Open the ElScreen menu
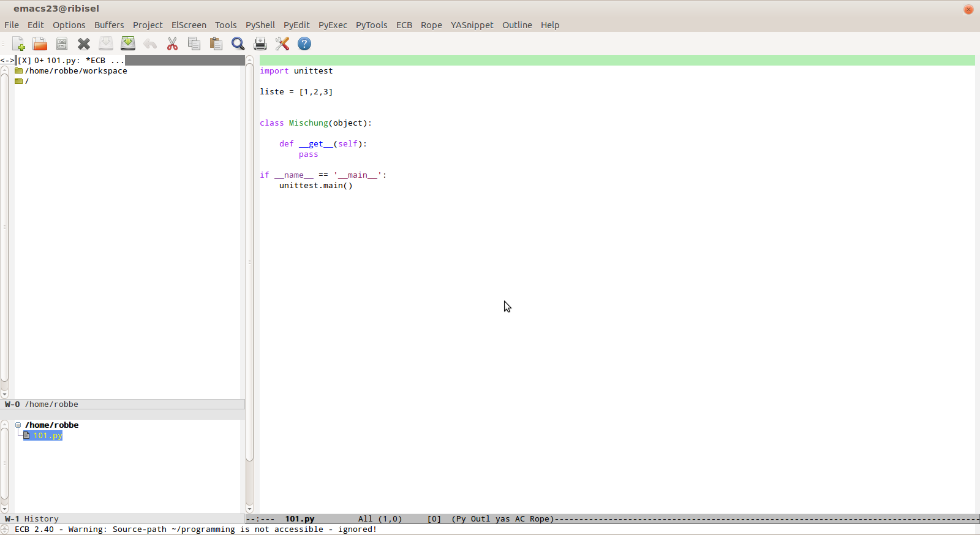Screen dimensions: 980x535 pyautogui.click(x=189, y=25)
